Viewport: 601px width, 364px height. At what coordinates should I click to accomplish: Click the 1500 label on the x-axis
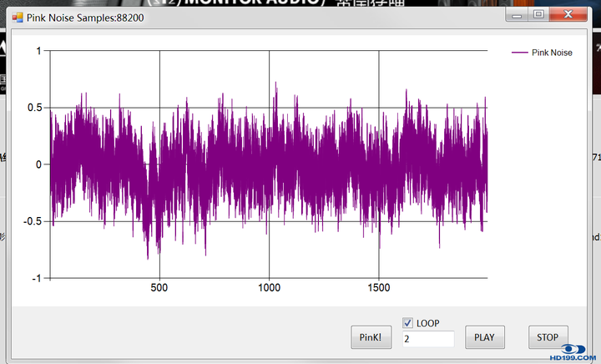pos(379,288)
